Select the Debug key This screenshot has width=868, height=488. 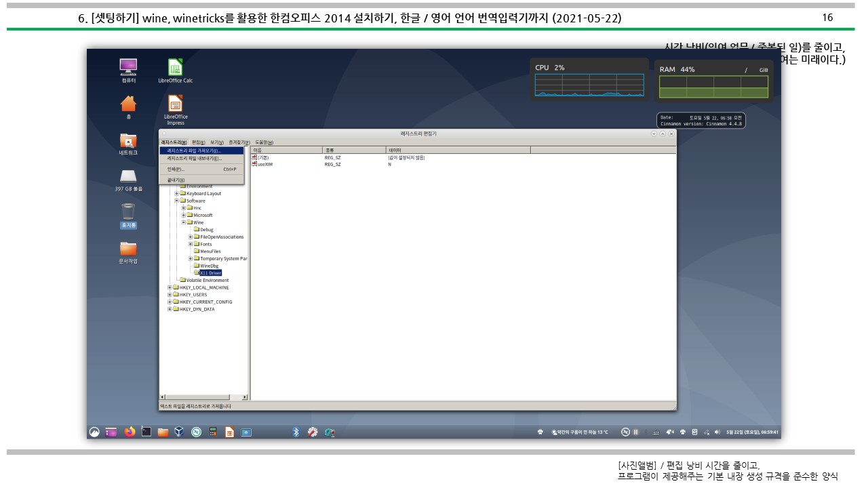206,230
